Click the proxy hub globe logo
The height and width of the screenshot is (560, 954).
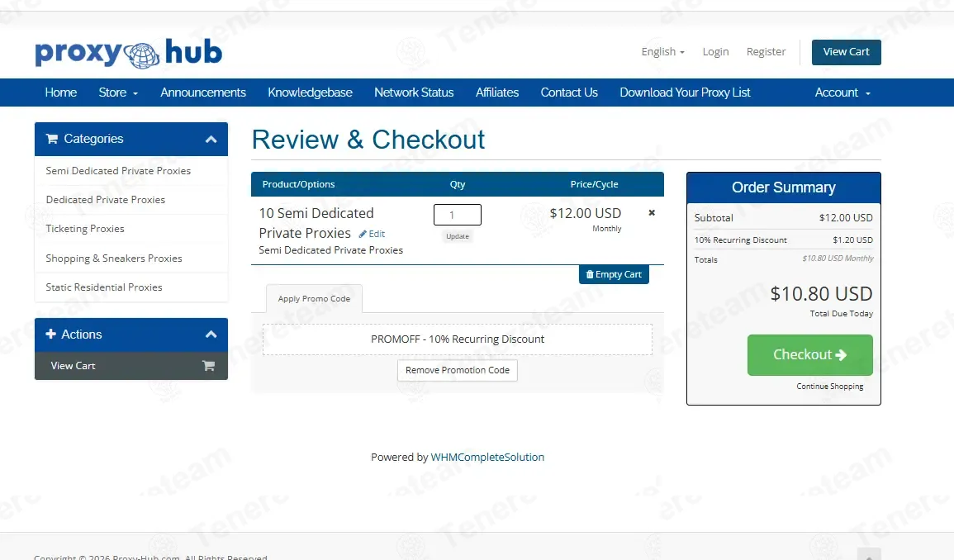tap(128, 53)
